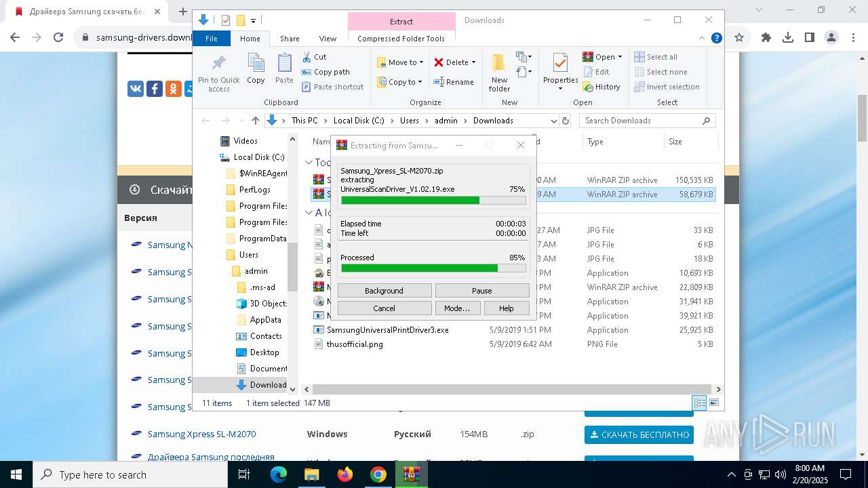Click Edit in Open group

coord(595,72)
